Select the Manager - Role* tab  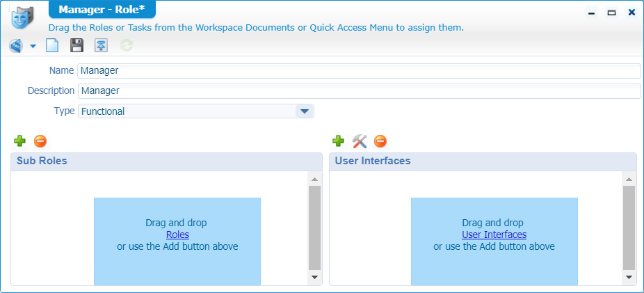click(x=102, y=10)
